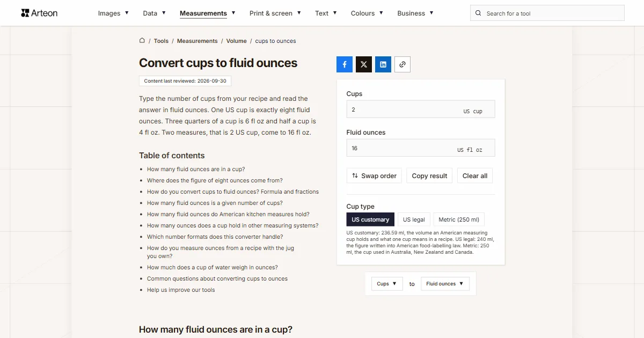
Task: Open the Business menu
Action: [415, 13]
